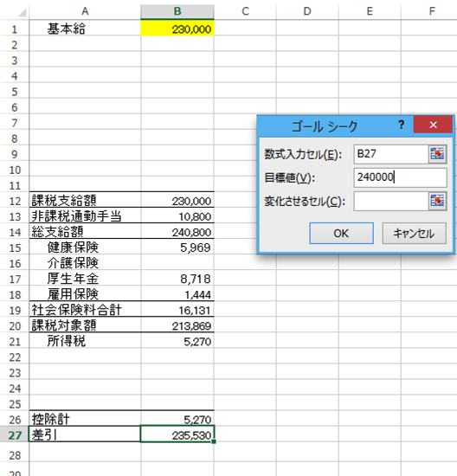
Task: Click range selector icon for 数式入力セル field
Action: click(x=437, y=154)
